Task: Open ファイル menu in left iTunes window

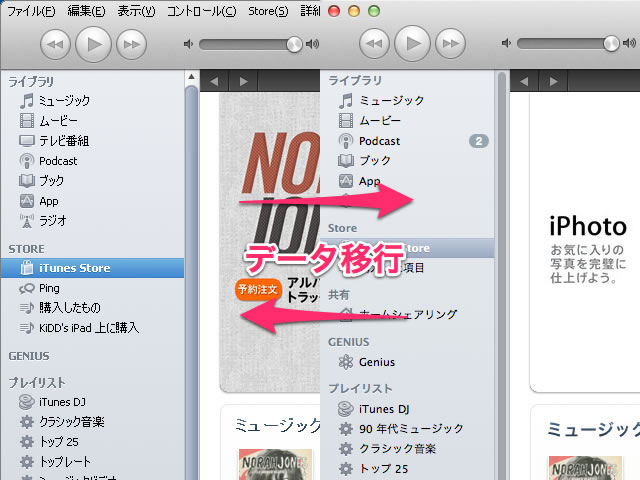Action: tap(31, 11)
